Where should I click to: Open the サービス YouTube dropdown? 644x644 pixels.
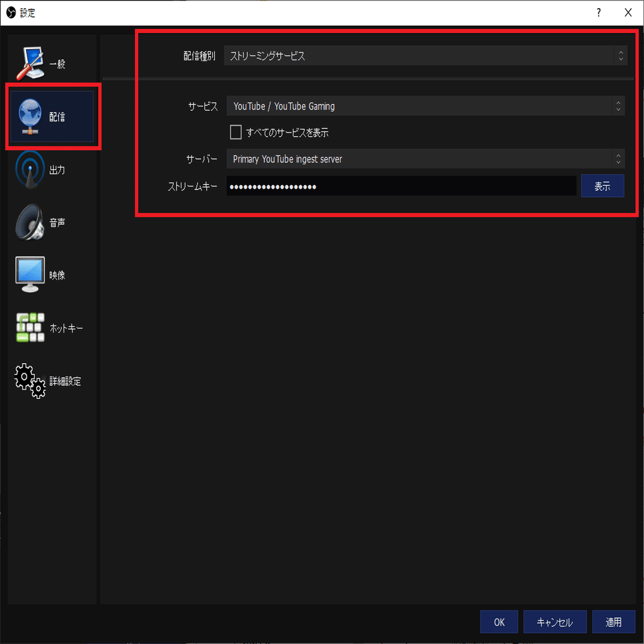[425, 106]
